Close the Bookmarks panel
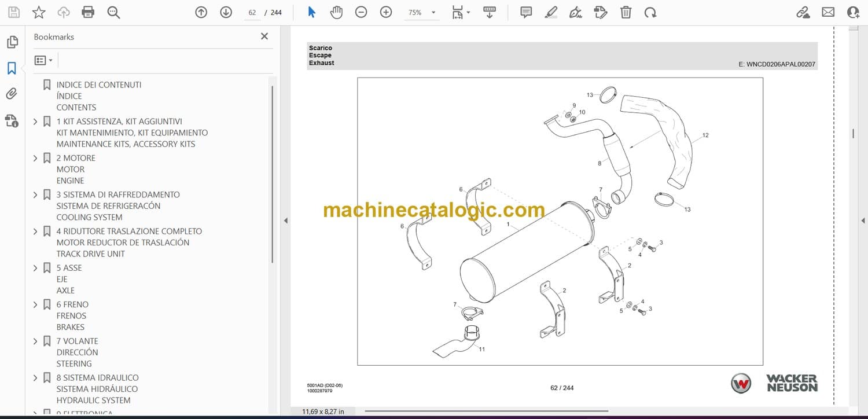The width and height of the screenshot is (868, 419). coord(264,36)
